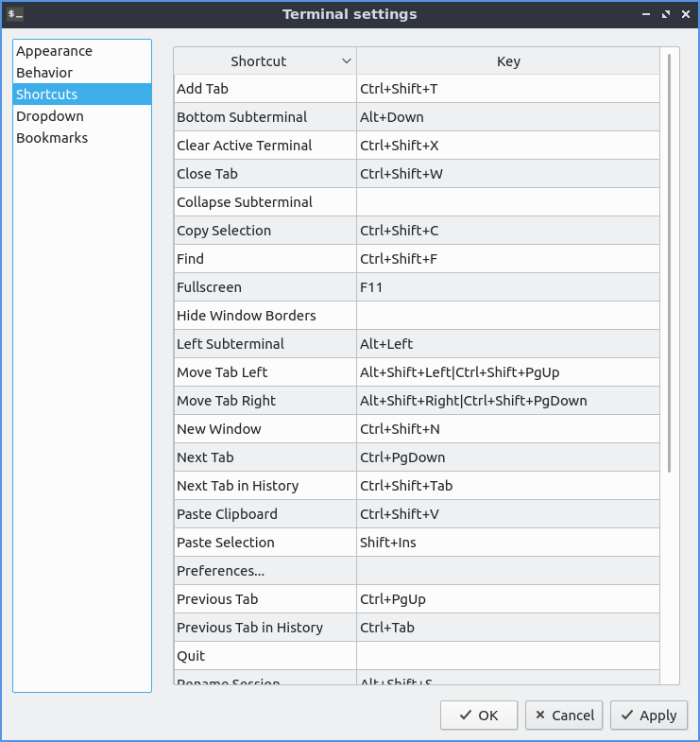Screen dimensions: 700x742
Task: Click the vertical scrollbar of the shortcuts table
Action: (670, 265)
